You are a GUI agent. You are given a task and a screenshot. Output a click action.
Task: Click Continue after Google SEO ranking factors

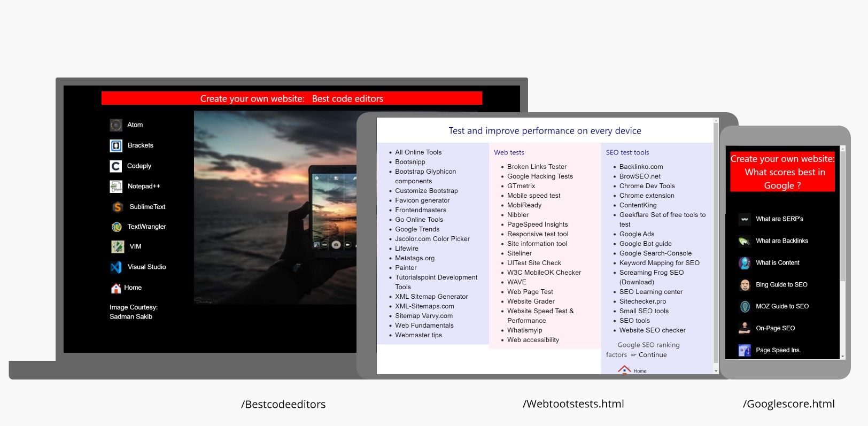pos(653,355)
